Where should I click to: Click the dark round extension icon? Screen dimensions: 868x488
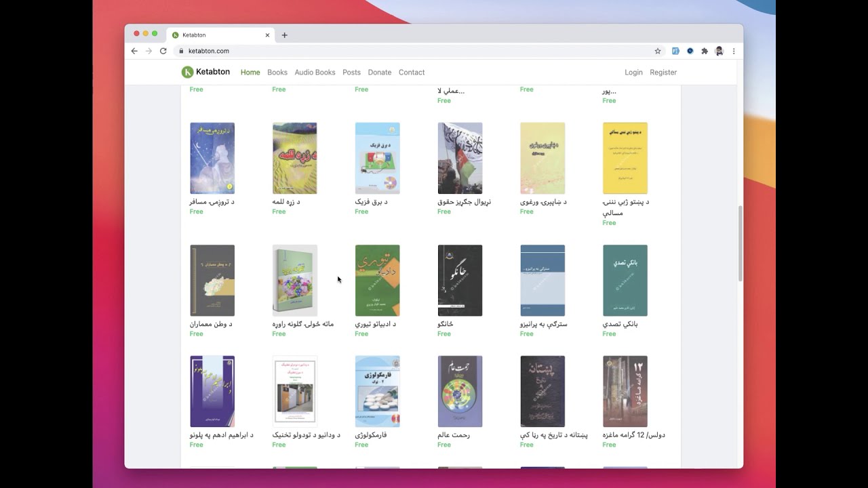pyautogui.click(x=690, y=51)
